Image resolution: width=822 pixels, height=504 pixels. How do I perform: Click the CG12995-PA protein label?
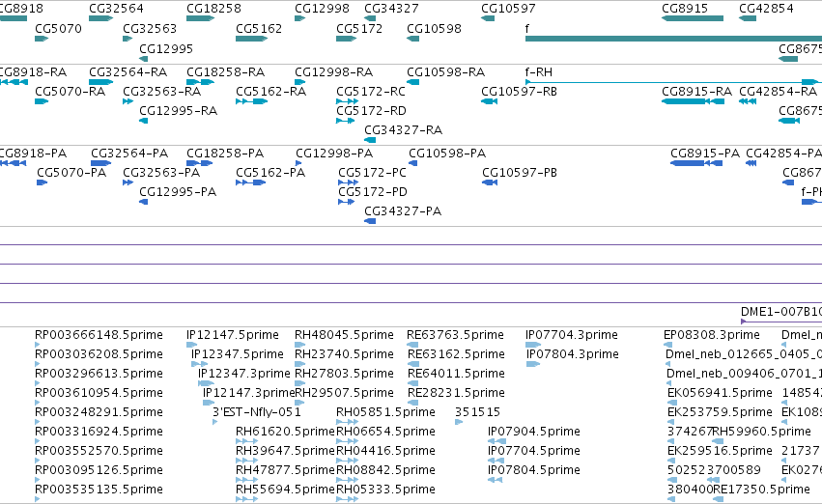pos(178,192)
